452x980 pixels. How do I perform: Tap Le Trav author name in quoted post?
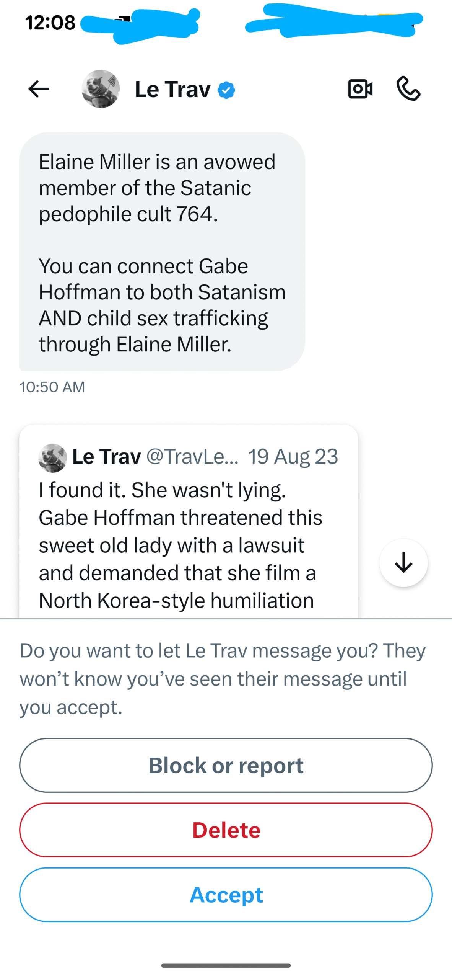(107, 457)
